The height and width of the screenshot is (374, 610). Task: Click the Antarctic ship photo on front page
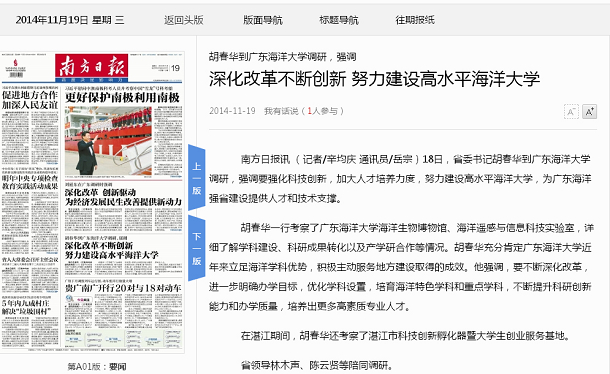pyautogui.click(x=108, y=140)
